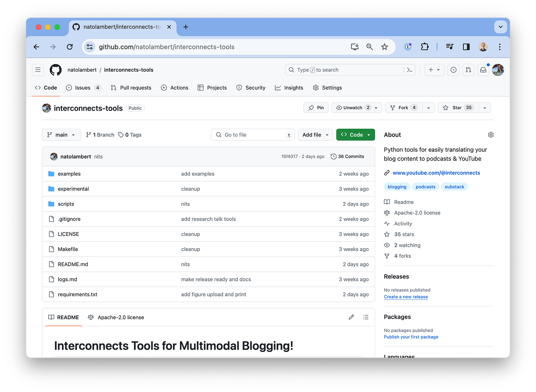Open Chrome profile avatar

click(483, 47)
